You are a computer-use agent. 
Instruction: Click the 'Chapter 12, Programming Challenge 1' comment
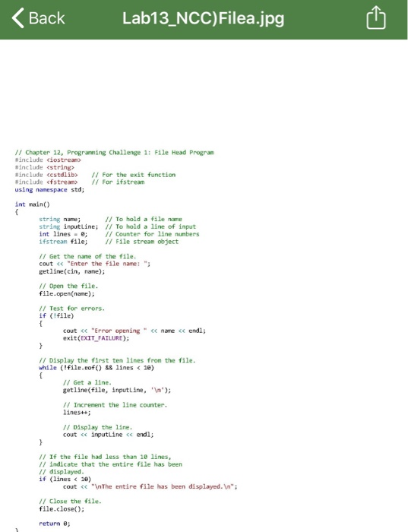(114, 152)
